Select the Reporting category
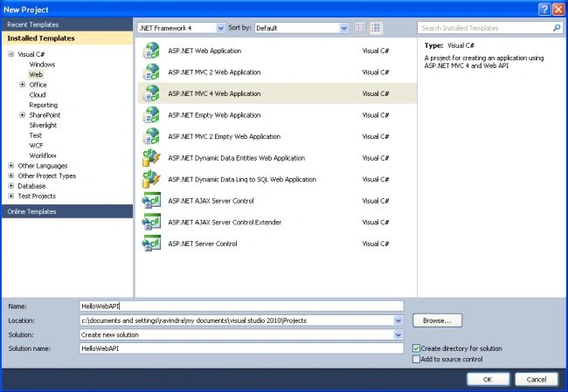This screenshot has width=568, height=392. point(44,105)
